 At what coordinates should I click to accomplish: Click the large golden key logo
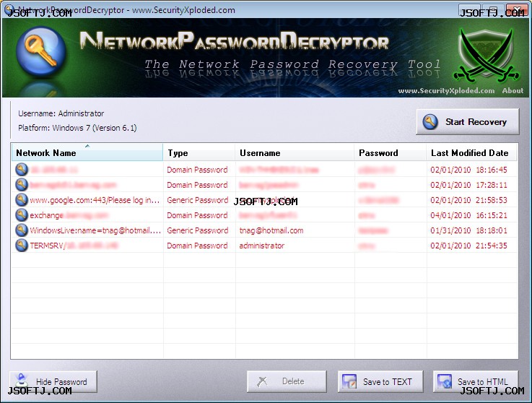[x=40, y=53]
